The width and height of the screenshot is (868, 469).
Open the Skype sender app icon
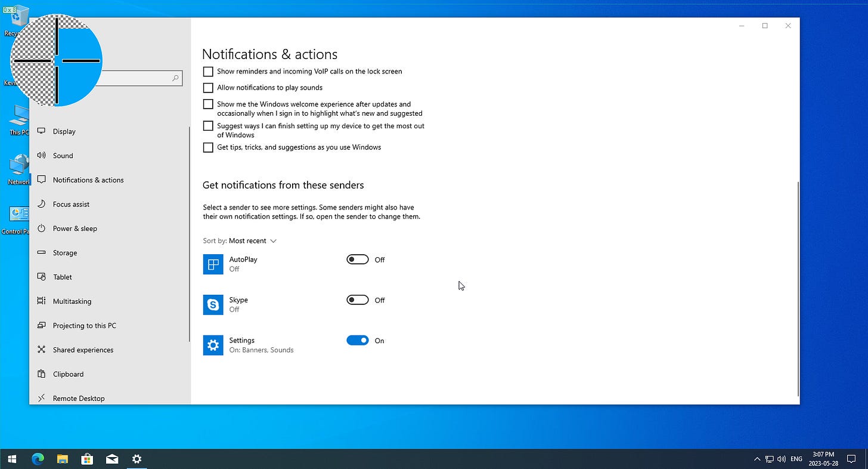213,304
